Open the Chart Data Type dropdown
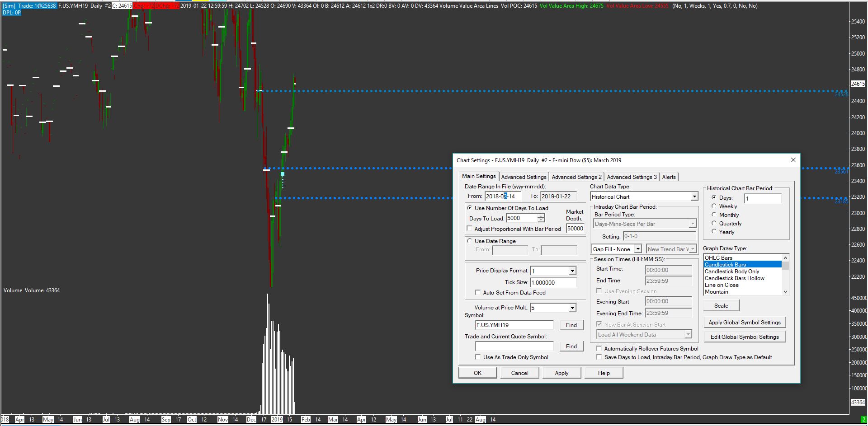 (694, 197)
